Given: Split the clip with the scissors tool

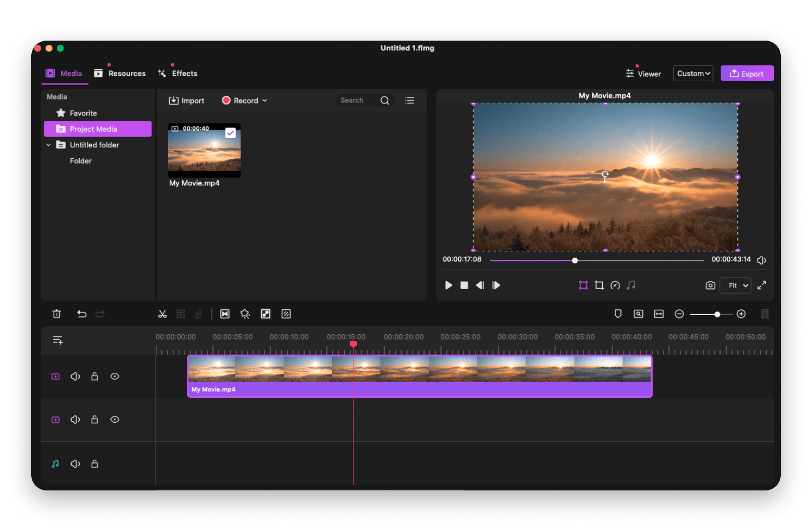Looking at the screenshot, I should [162, 314].
